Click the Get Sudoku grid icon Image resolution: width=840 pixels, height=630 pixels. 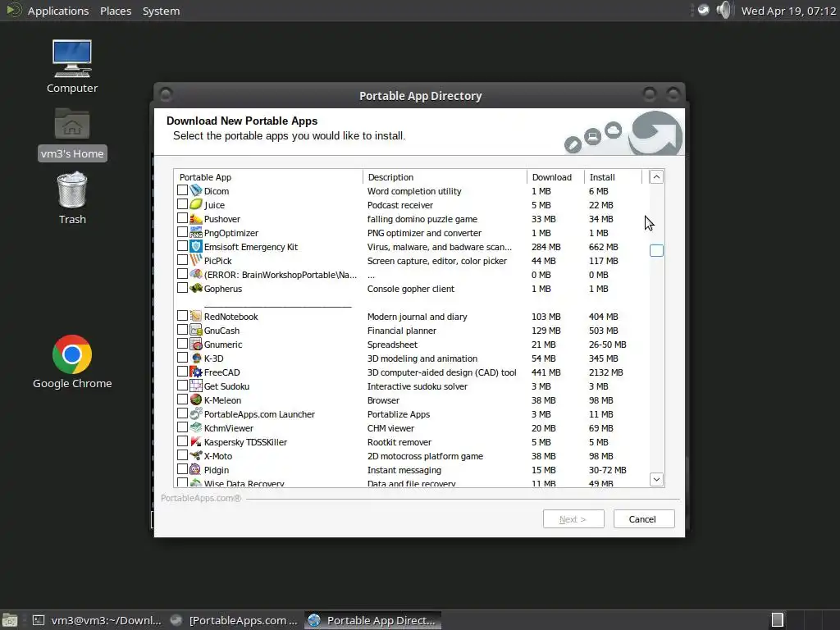(196, 386)
